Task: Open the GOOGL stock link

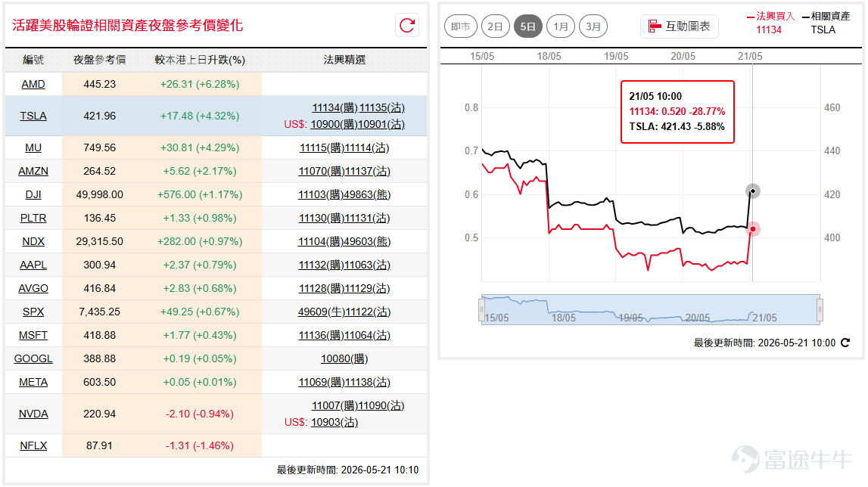Action: [x=33, y=358]
